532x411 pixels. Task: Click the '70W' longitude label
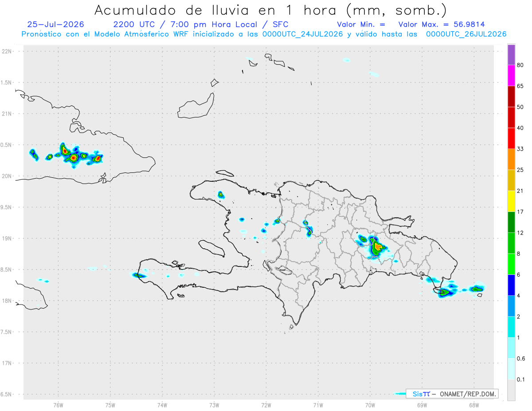(x=370, y=405)
